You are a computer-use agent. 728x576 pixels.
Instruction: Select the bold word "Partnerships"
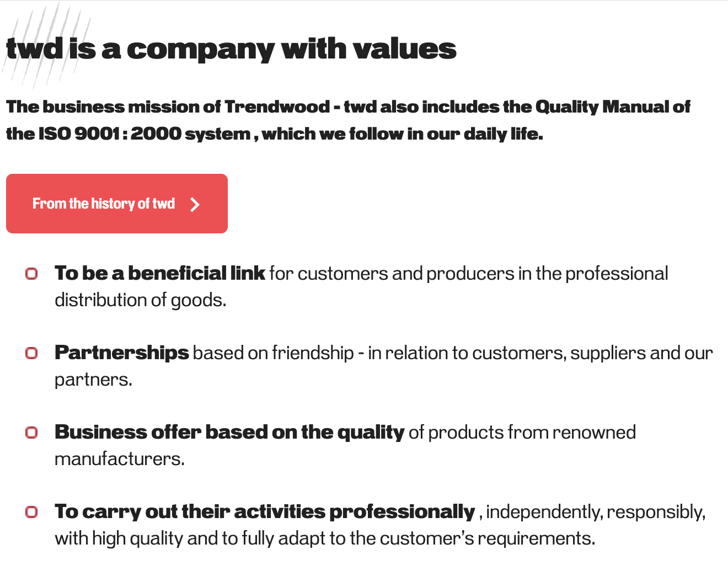click(121, 353)
